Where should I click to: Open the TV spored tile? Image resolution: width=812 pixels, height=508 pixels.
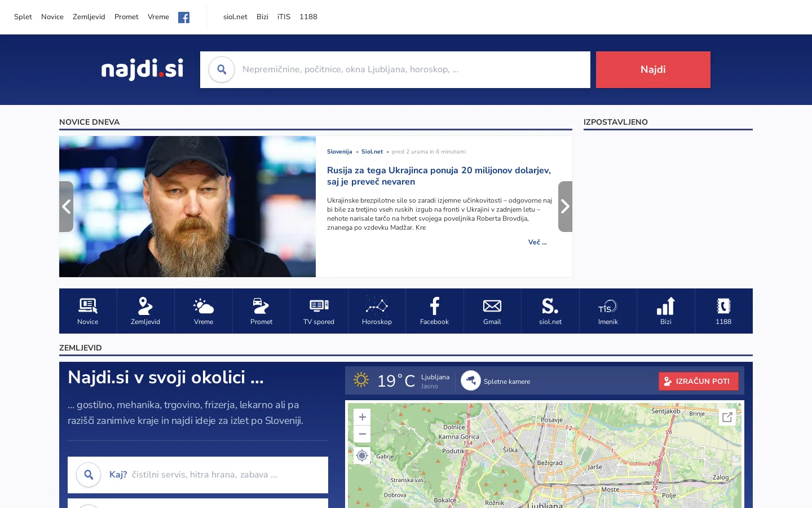[319, 311]
